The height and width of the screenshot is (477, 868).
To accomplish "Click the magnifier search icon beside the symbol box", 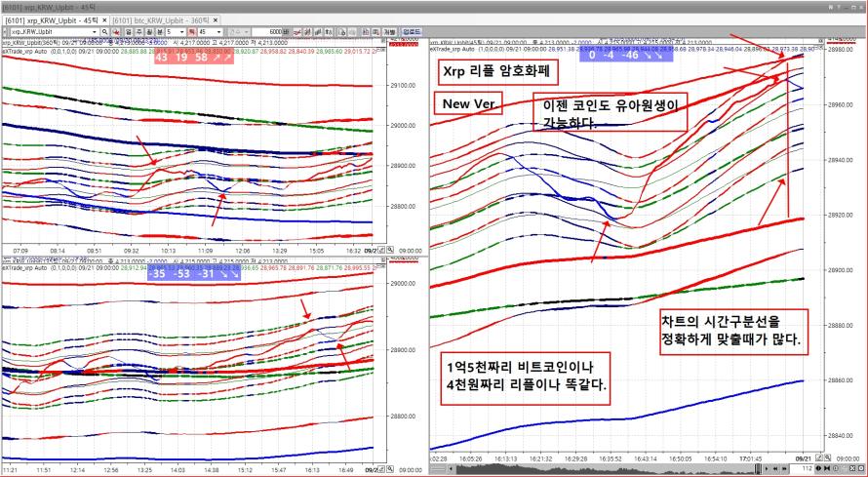I will pos(104,32).
